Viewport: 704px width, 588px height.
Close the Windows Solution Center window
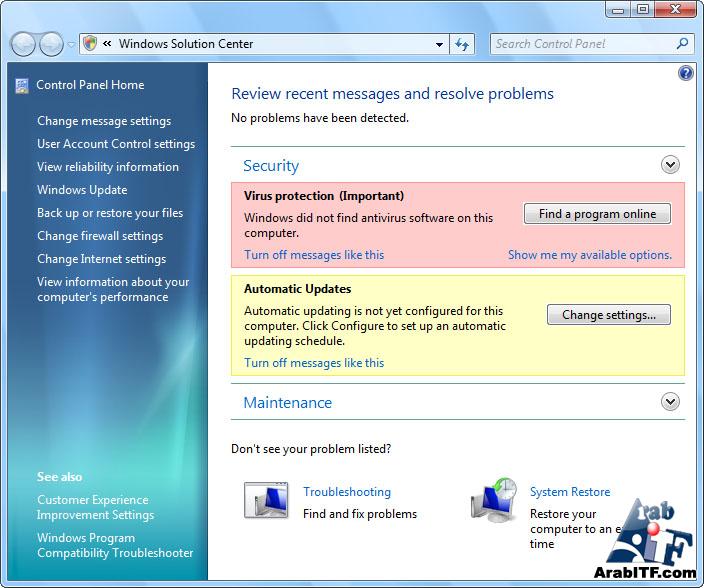675,9
